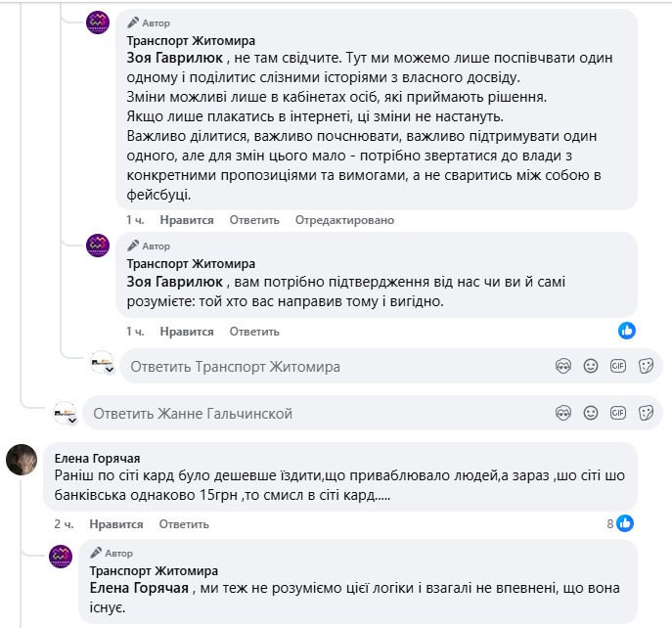Insert avatar sticker in "Ответить Транспорт Житомира" field

point(562,367)
